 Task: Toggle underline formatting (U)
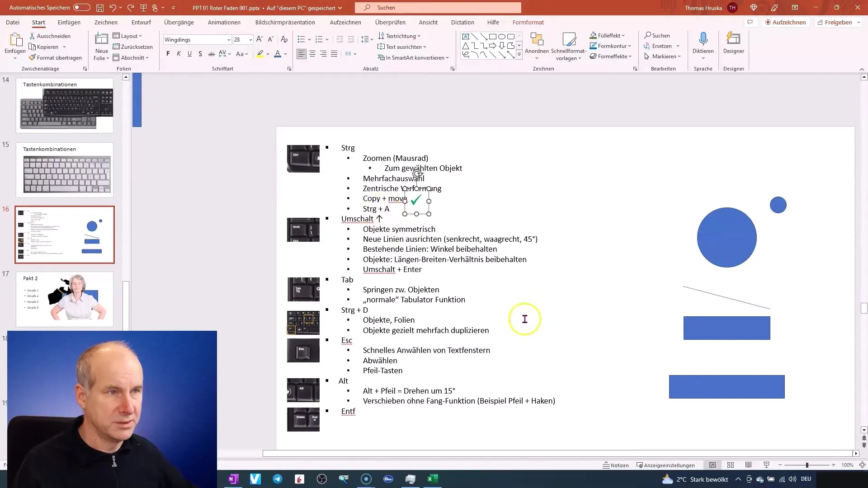[x=189, y=54]
